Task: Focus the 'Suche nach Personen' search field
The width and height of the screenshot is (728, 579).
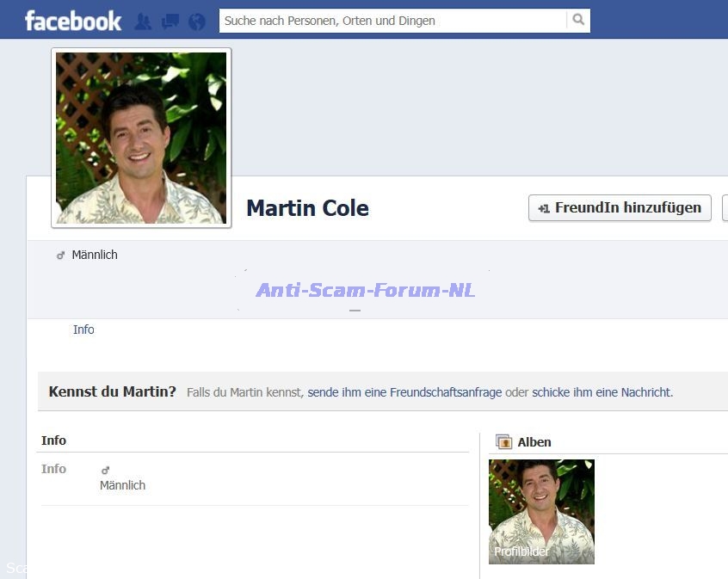Action: [392, 20]
